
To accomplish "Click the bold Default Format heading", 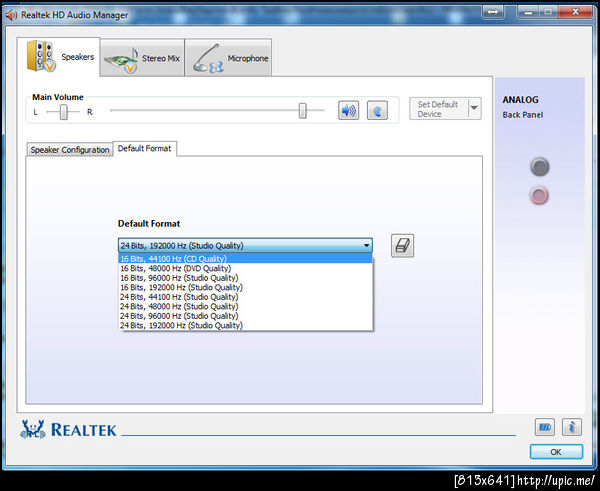I will (149, 223).
